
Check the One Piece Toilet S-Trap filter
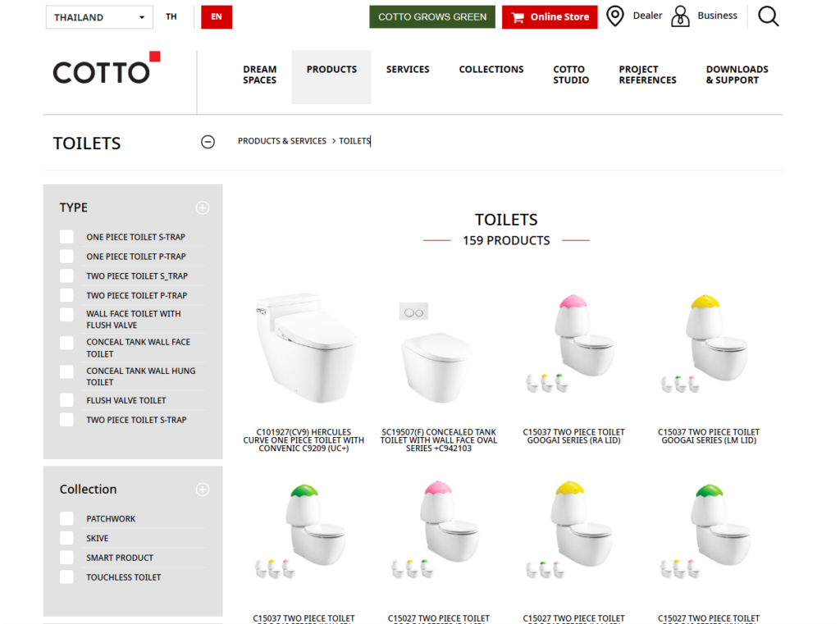[x=66, y=237]
